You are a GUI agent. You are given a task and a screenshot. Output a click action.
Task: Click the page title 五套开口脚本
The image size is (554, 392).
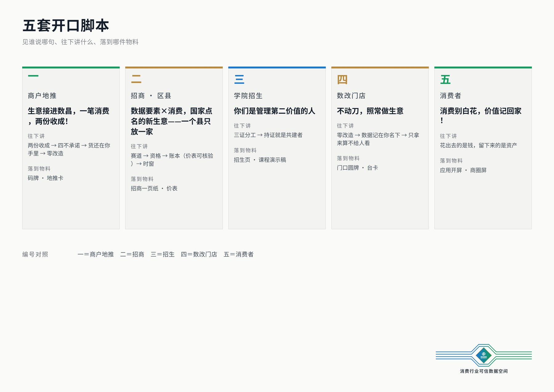pyautogui.click(x=66, y=26)
